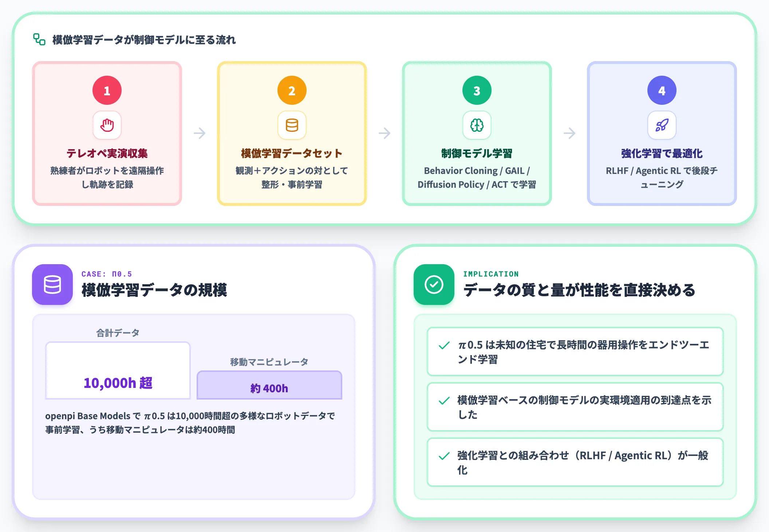Click the checkmark beside 強化学習との組み合わせ
Image resolution: width=769 pixels, height=532 pixels.
(x=444, y=456)
